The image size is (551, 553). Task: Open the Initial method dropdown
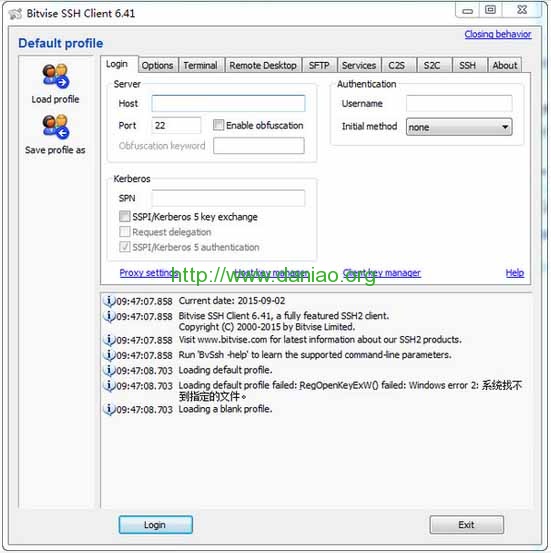point(459,127)
